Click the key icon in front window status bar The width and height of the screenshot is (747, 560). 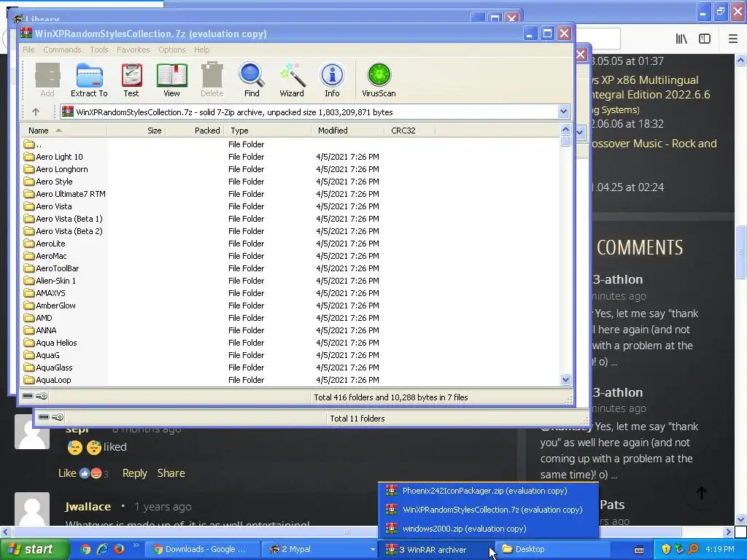pyautogui.click(x=42, y=396)
